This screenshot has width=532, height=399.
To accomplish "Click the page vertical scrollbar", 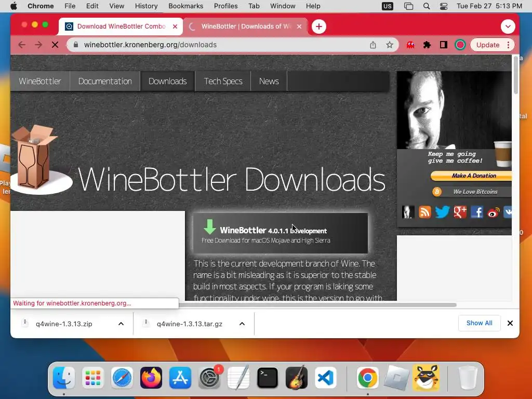I will tap(516, 75).
